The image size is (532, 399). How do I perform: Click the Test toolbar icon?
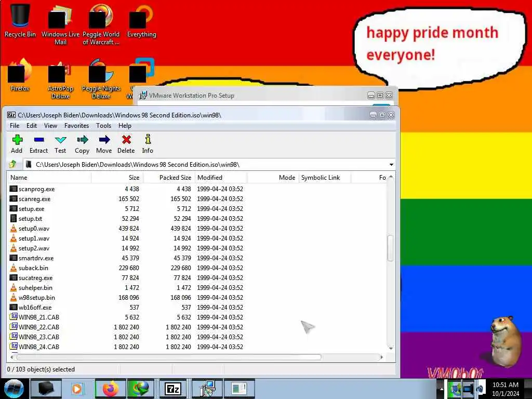point(60,140)
